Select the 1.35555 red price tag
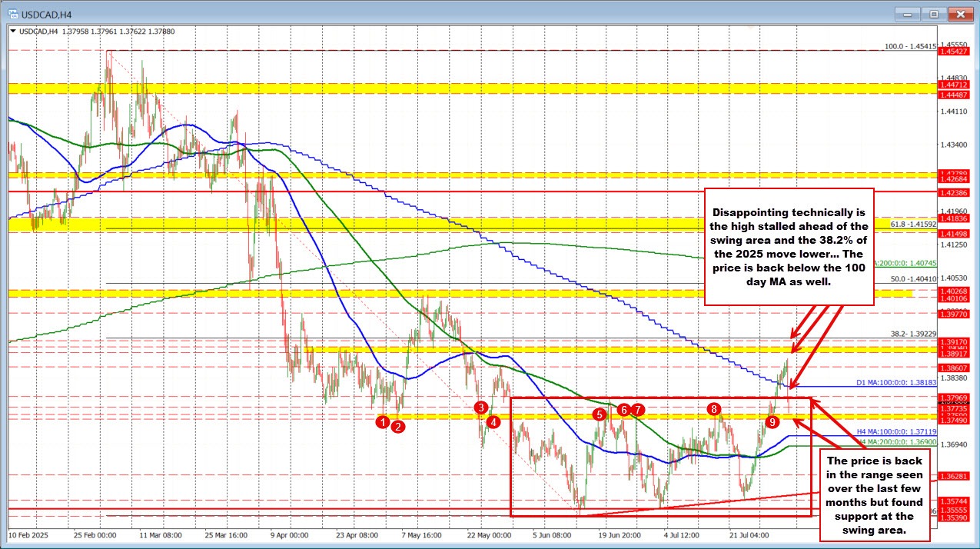 [x=955, y=510]
